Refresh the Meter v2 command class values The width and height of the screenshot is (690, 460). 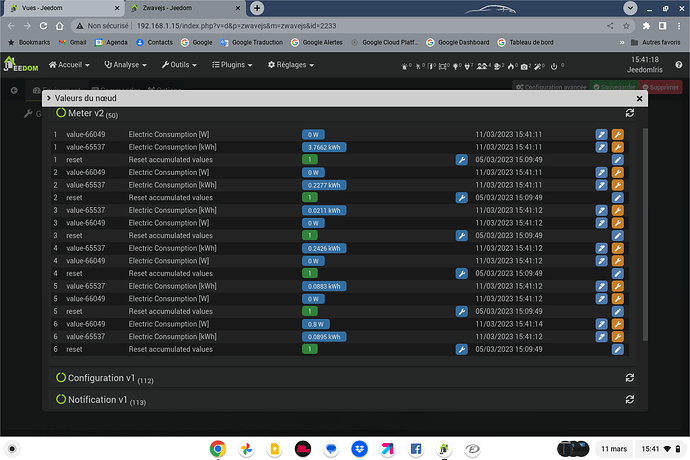click(630, 113)
